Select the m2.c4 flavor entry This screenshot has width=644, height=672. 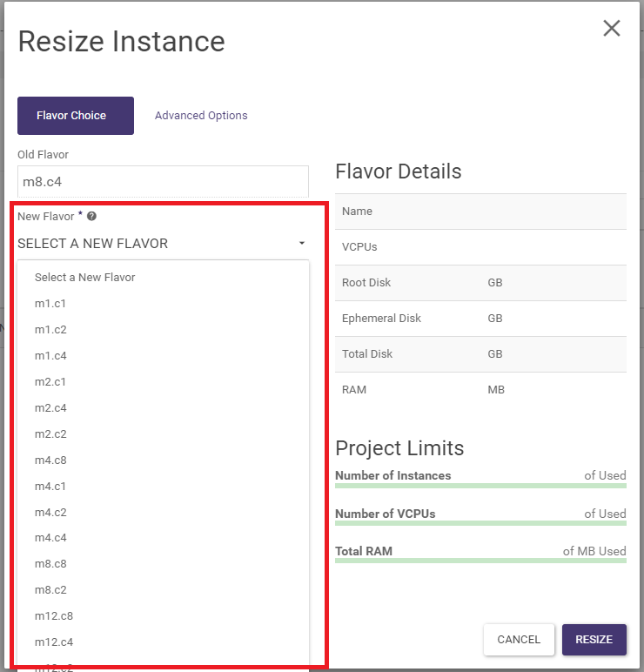click(50, 407)
